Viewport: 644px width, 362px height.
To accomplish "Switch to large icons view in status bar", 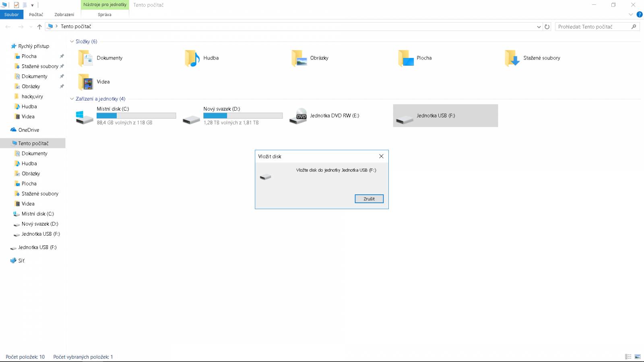I will click(x=638, y=357).
